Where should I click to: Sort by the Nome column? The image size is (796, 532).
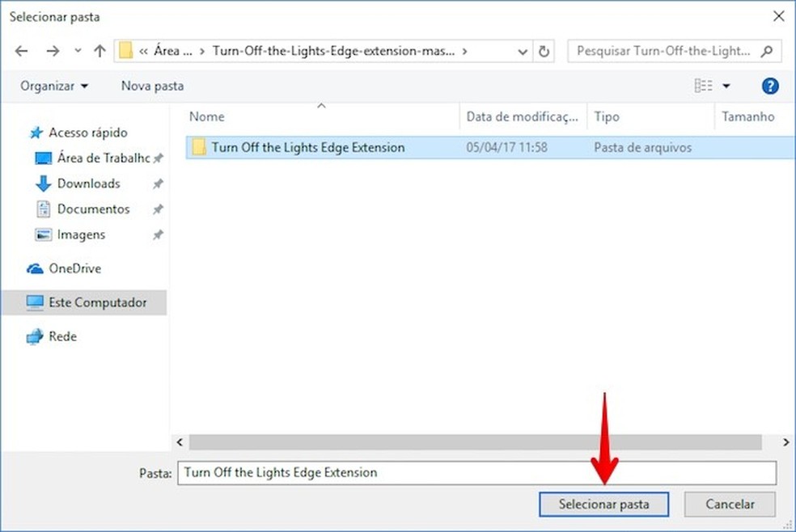pyautogui.click(x=322, y=116)
